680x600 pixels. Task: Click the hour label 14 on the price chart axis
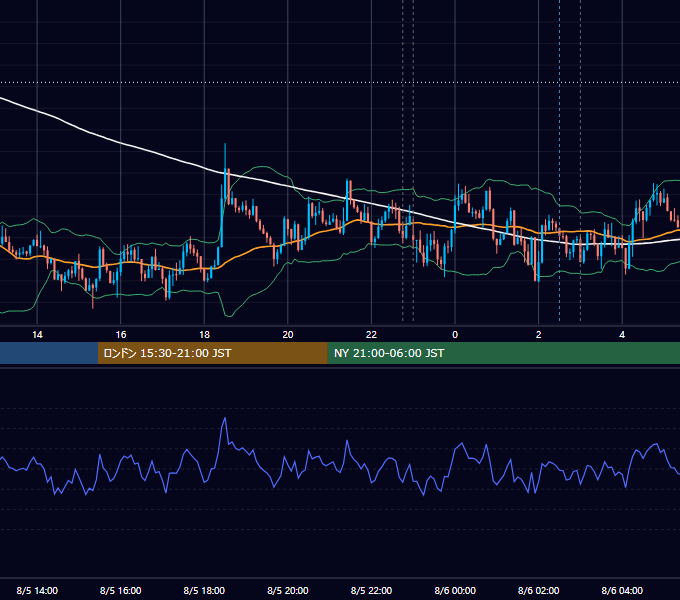point(37,335)
